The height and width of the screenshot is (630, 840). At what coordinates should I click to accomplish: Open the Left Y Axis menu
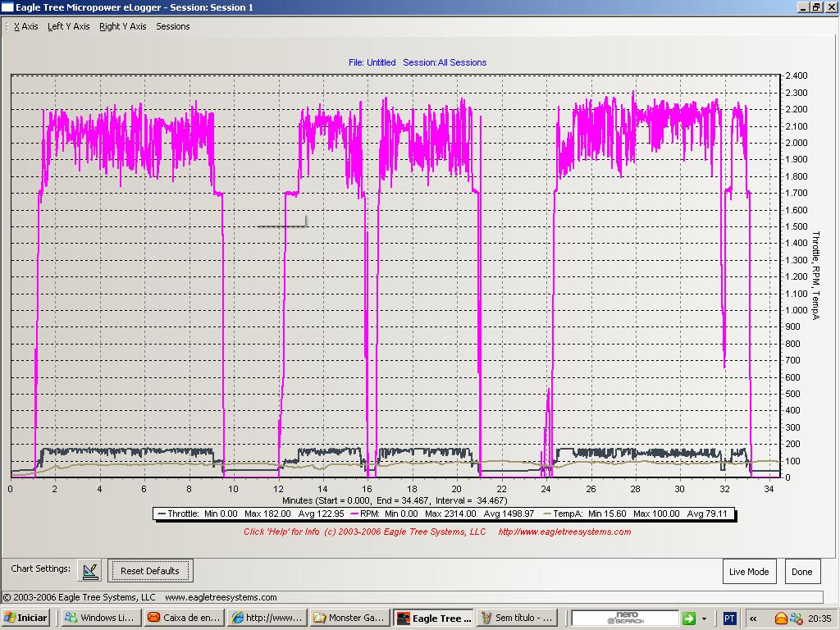(69, 26)
